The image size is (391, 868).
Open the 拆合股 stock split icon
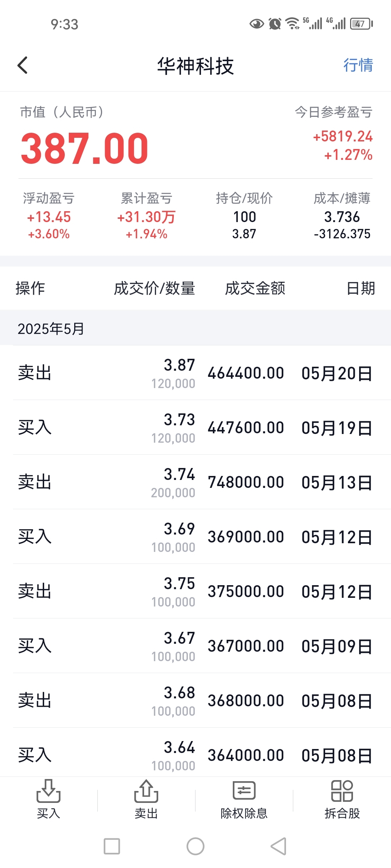[x=342, y=799]
